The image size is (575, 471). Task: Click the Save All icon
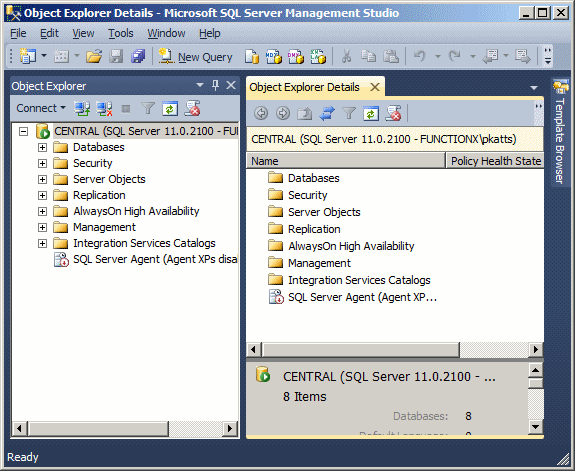(x=138, y=56)
